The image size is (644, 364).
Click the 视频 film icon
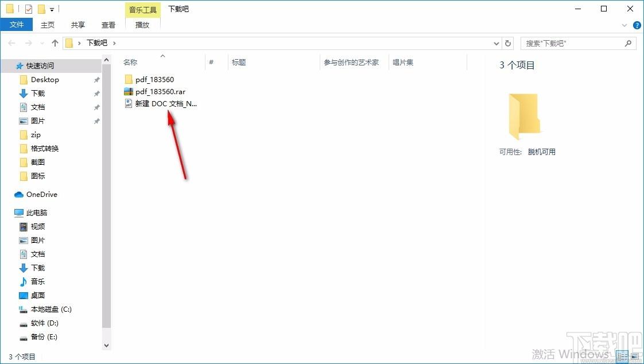(24, 226)
